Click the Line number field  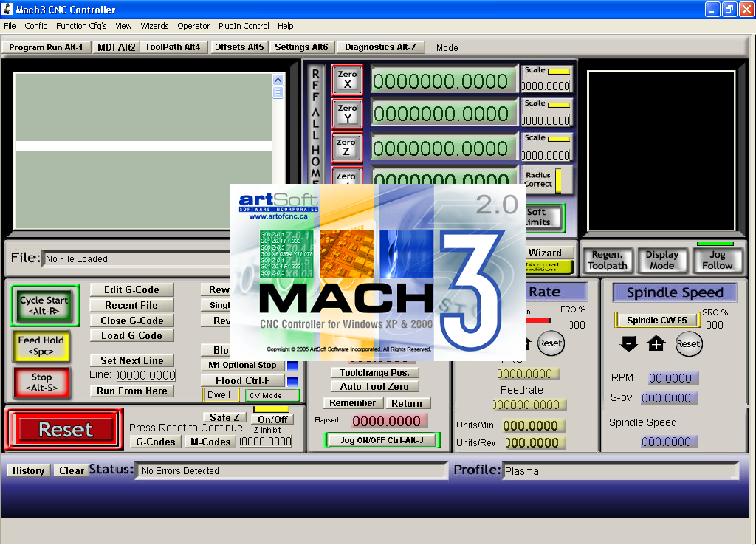point(147,375)
